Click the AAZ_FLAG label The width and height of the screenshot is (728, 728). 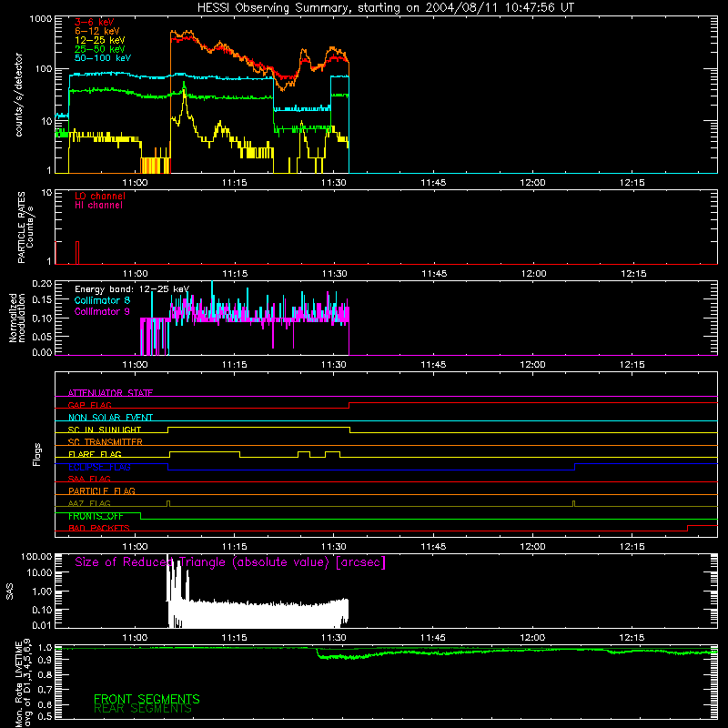(89, 503)
